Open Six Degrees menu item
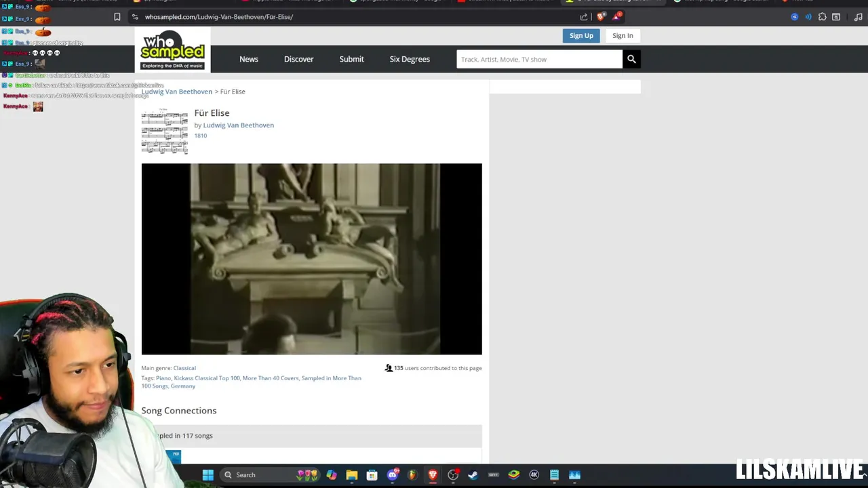 [x=410, y=59]
